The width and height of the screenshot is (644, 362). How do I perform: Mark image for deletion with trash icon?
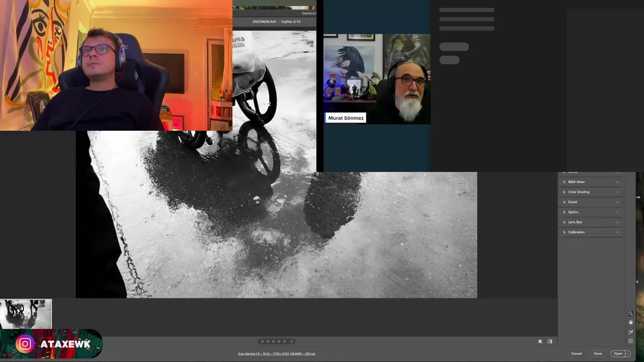coord(292,341)
